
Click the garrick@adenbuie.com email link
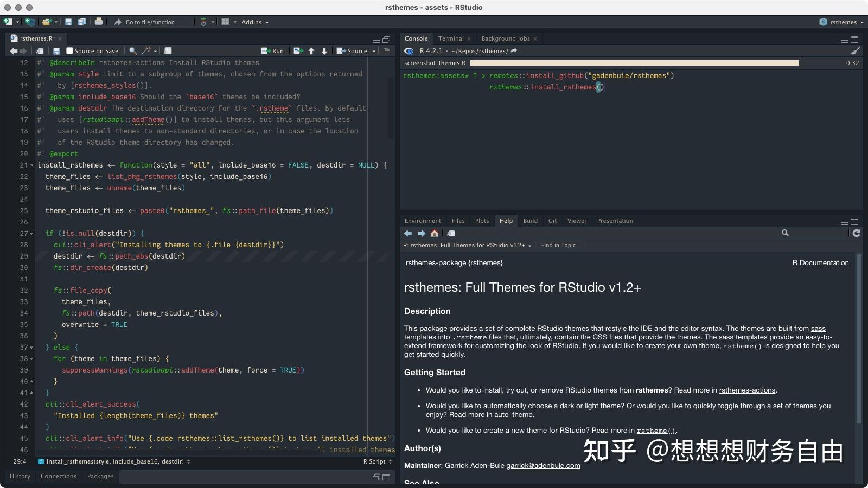pyautogui.click(x=543, y=466)
